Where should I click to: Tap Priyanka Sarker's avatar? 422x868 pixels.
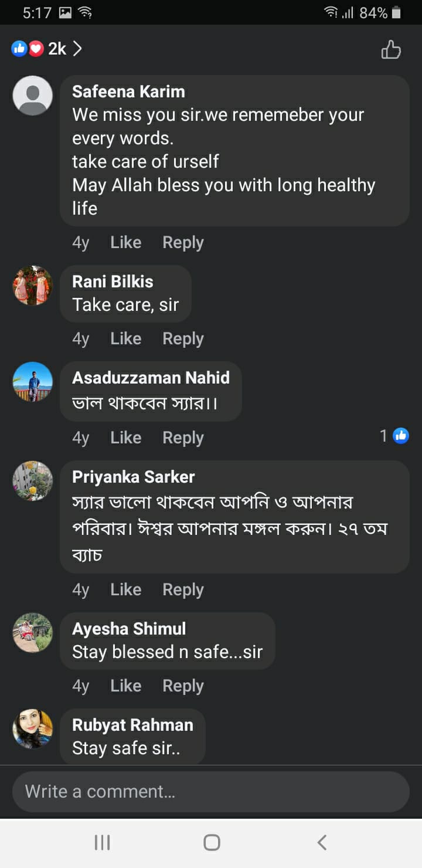(33, 481)
